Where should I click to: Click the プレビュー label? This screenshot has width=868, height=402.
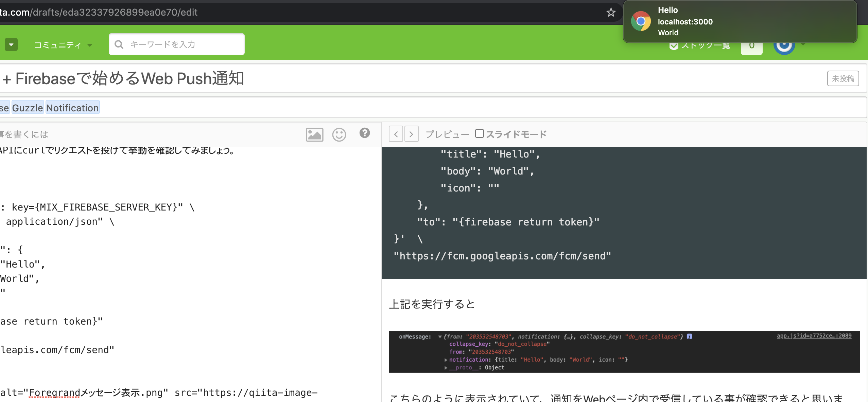click(x=447, y=134)
